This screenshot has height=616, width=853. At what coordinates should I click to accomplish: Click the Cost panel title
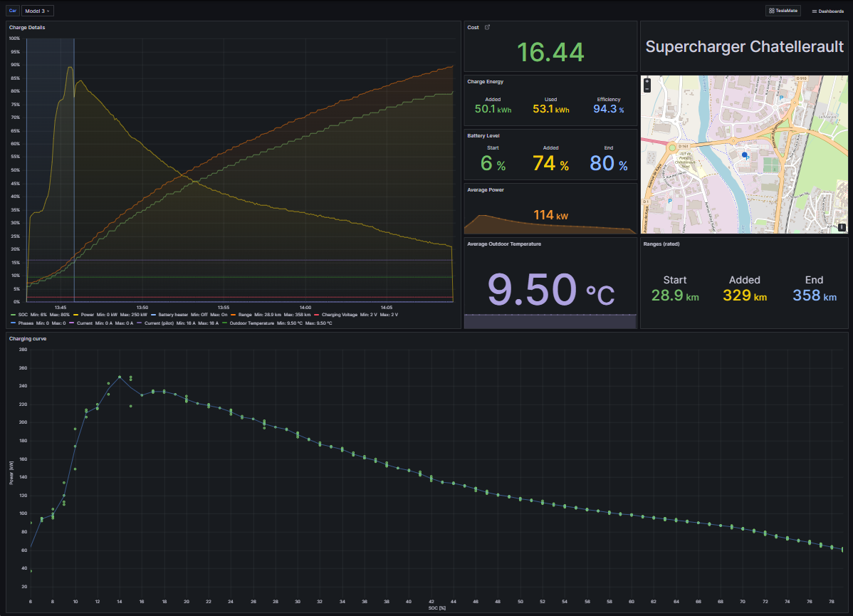click(x=473, y=27)
